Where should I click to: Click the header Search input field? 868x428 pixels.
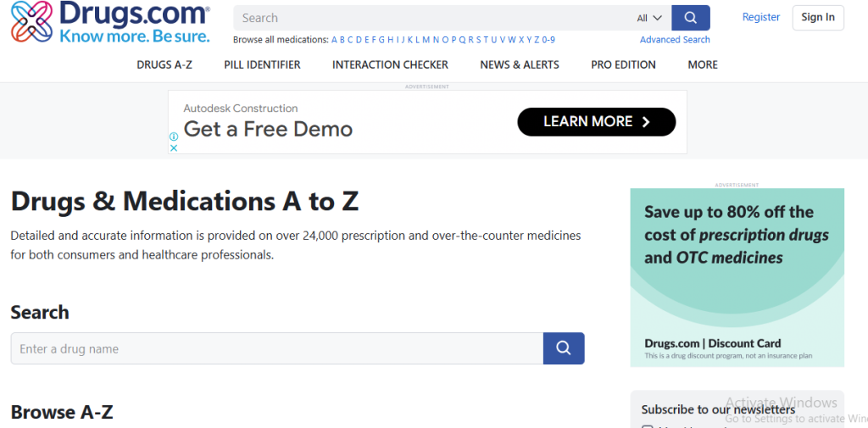pyautogui.click(x=435, y=18)
